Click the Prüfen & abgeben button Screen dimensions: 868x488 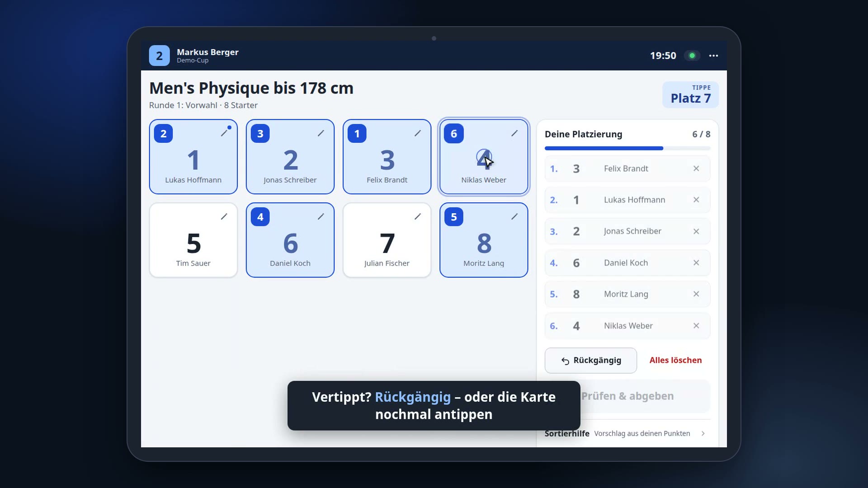pos(627,396)
